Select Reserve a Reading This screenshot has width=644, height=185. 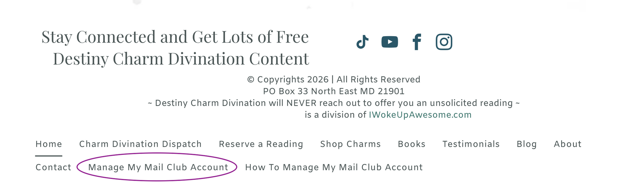[x=261, y=144]
